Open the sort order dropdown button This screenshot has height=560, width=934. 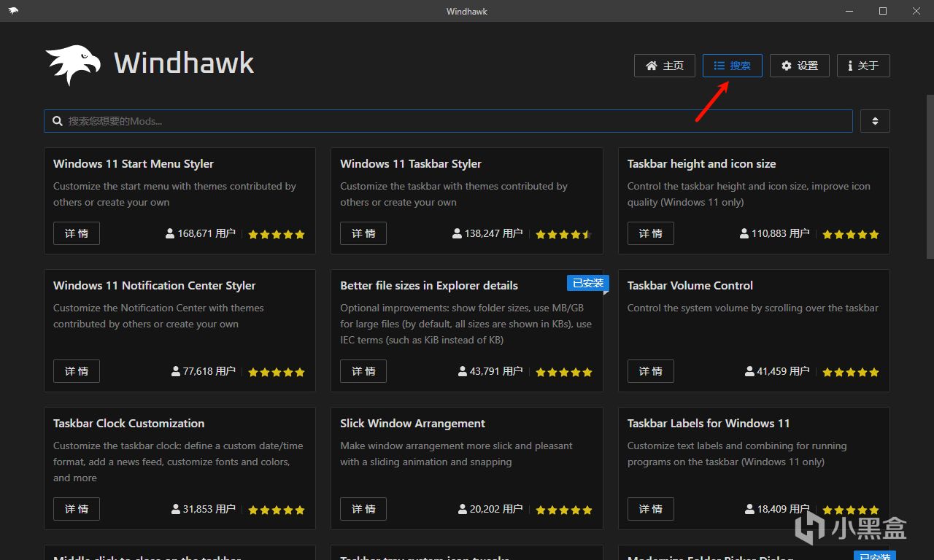pyautogui.click(x=875, y=121)
